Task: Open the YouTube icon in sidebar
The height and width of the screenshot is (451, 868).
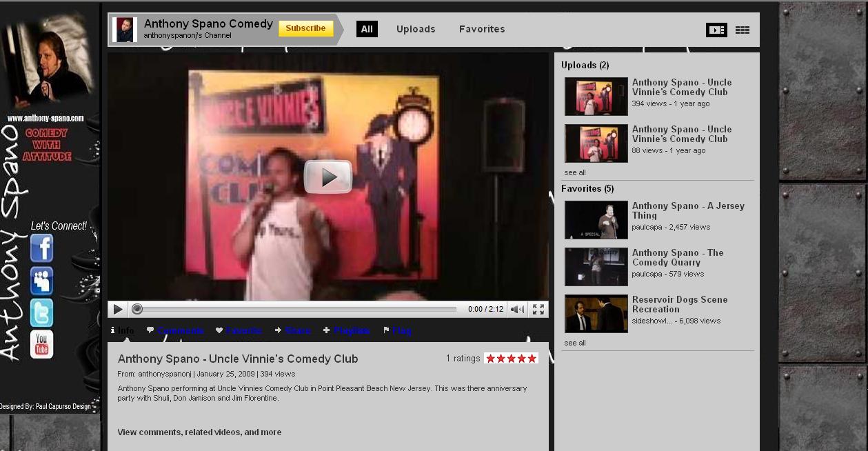Action: click(x=41, y=344)
